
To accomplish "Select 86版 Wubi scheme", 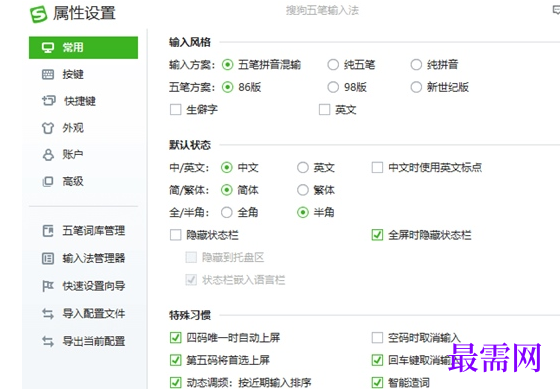I will point(227,87).
